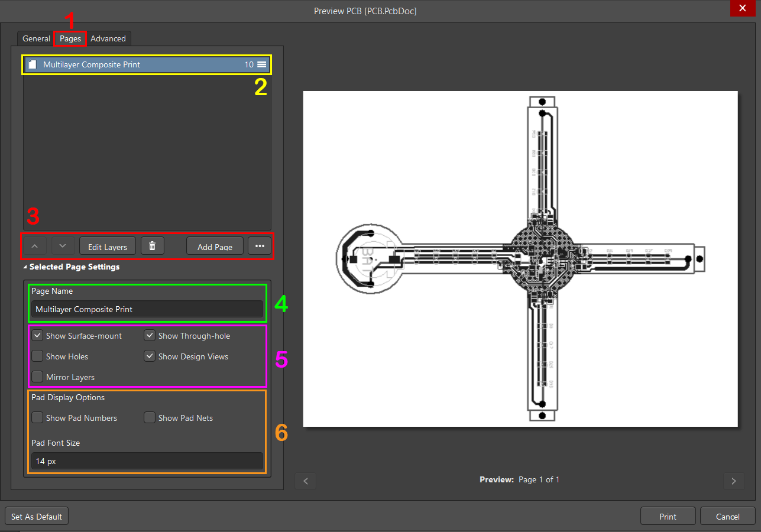This screenshot has height=532, width=761.
Task: Click the Pad Font Size field
Action: 146,461
